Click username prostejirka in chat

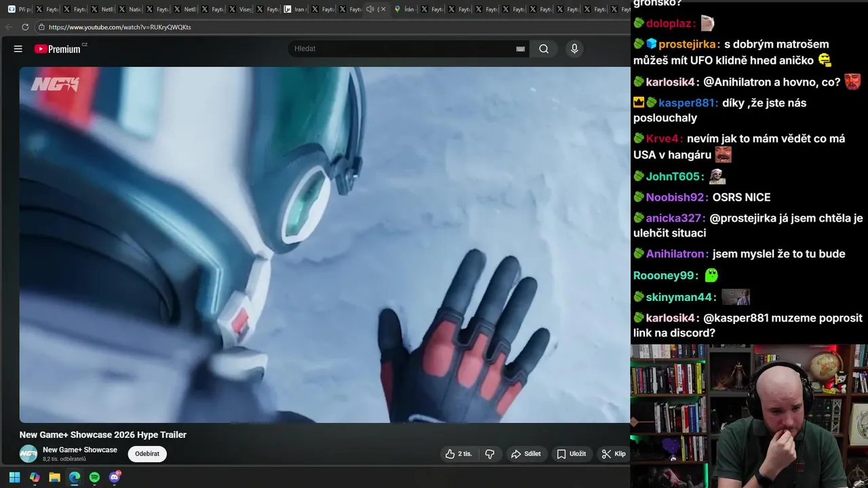(x=688, y=44)
